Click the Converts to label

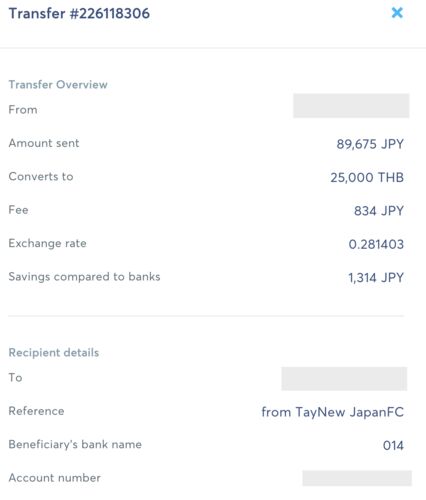[41, 176]
